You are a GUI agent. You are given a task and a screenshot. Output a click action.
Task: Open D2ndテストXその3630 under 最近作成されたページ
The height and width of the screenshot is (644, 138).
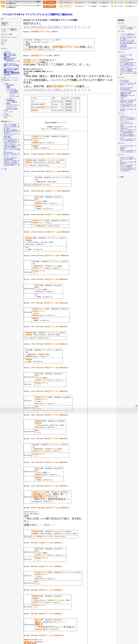click(x=11, y=125)
